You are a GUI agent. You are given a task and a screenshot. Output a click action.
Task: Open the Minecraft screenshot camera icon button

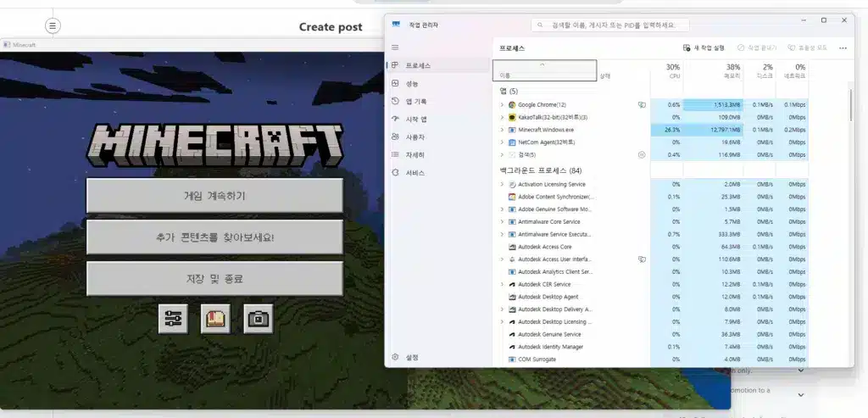tap(258, 319)
